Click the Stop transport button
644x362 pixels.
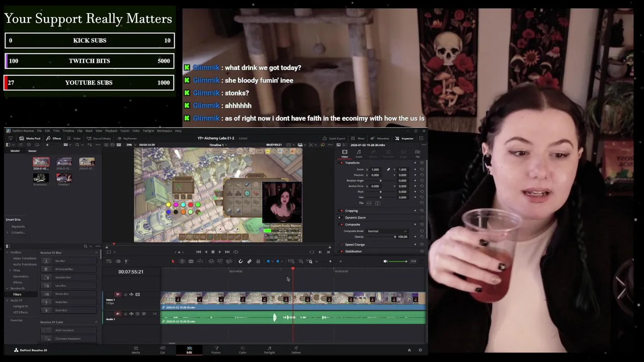point(213,252)
